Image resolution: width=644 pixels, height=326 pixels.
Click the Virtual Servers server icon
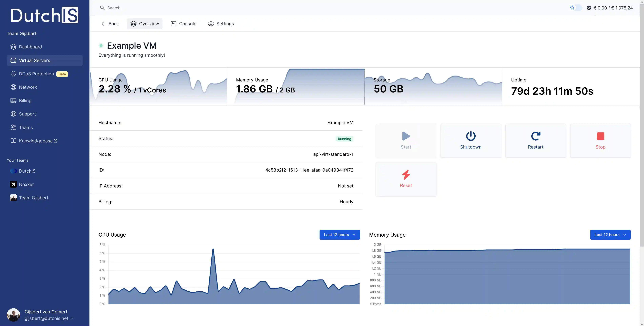click(13, 60)
